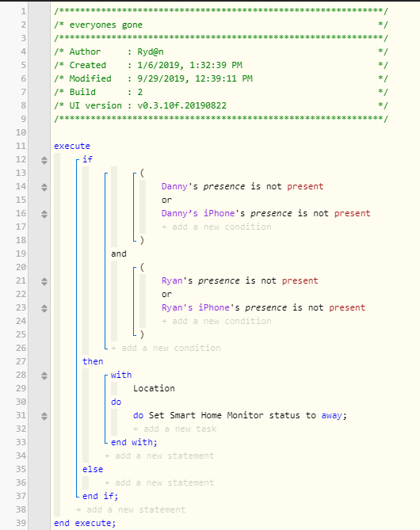Image resolution: width=420 pixels, height=530 pixels.
Task: Add a new condition under Danny's group
Action: click(x=216, y=227)
